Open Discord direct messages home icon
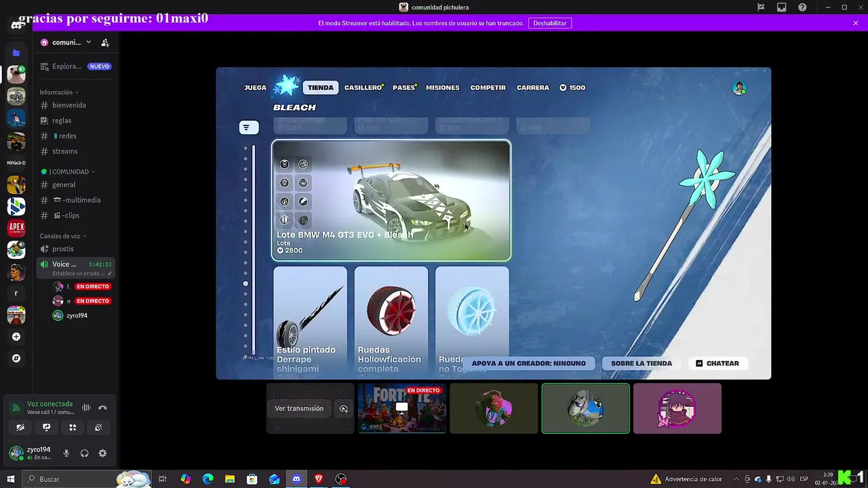This screenshot has height=488, width=868. click(x=16, y=26)
